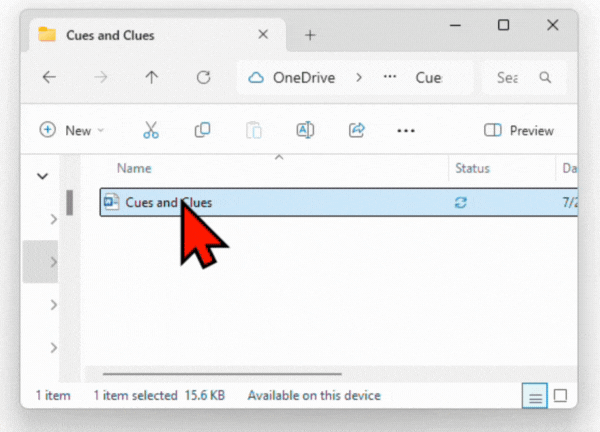Click the Copy icon in toolbar
The width and height of the screenshot is (600, 432).
pos(203,130)
